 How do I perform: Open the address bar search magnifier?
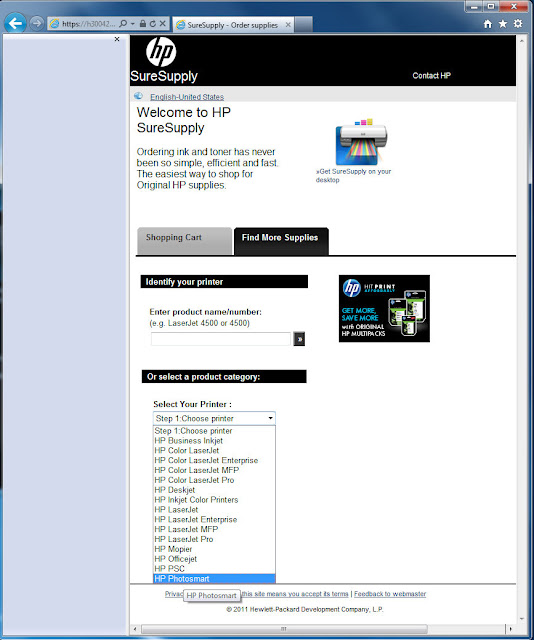[123, 24]
